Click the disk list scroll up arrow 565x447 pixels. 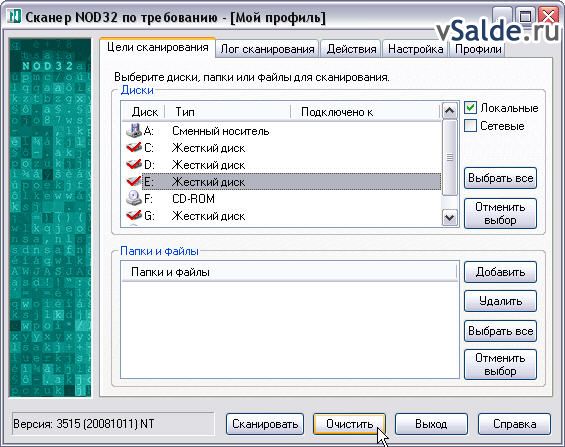click(x=449, y=111)
